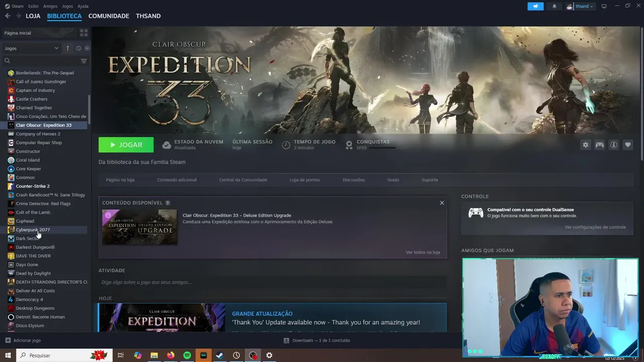Open Discussões tab
The height and width of the screenshot is (362, 644).
point(354,179)
